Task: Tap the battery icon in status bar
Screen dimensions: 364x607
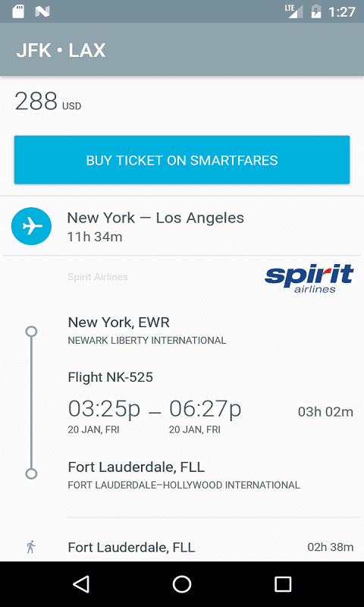Action: [x=316, y=11]
